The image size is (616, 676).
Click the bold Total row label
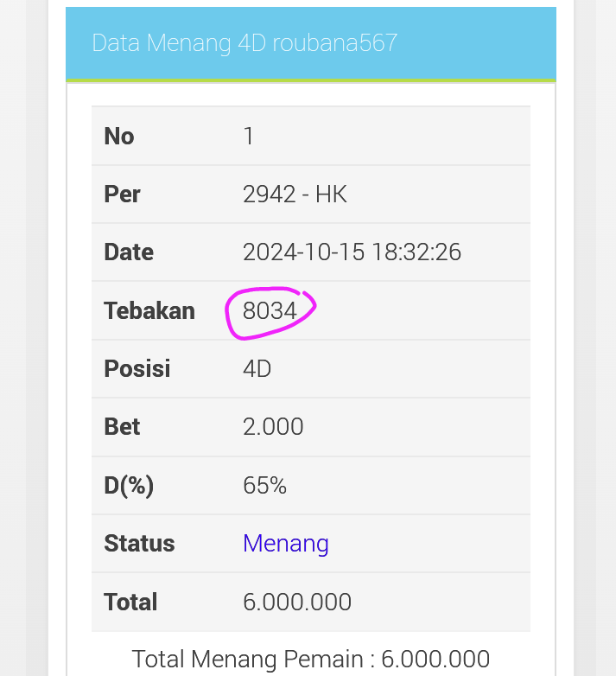click(x=130, y=603)
